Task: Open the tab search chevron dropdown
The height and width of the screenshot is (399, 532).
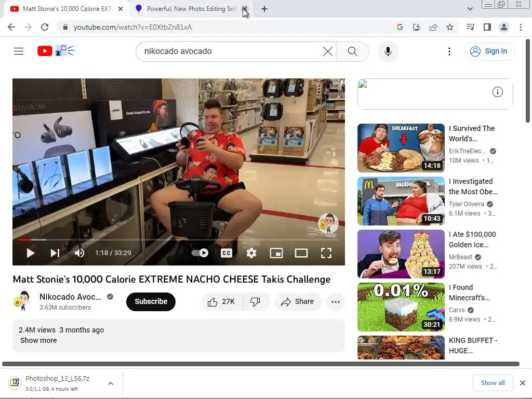Action: [470, 9]
